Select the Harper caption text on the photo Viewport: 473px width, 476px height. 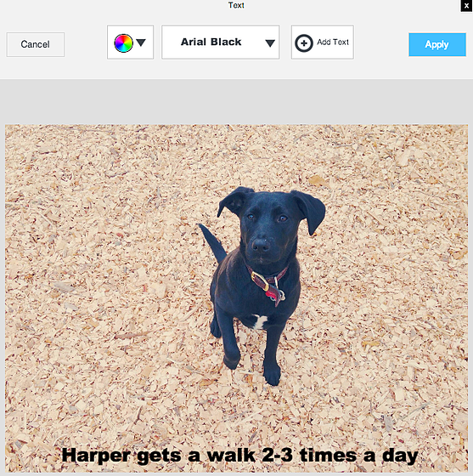click(239, 456)
